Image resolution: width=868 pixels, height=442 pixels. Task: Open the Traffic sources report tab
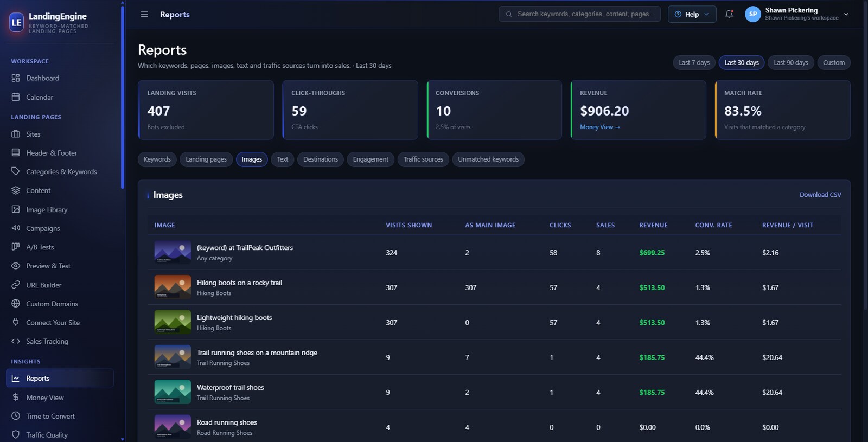click(423, 159)
